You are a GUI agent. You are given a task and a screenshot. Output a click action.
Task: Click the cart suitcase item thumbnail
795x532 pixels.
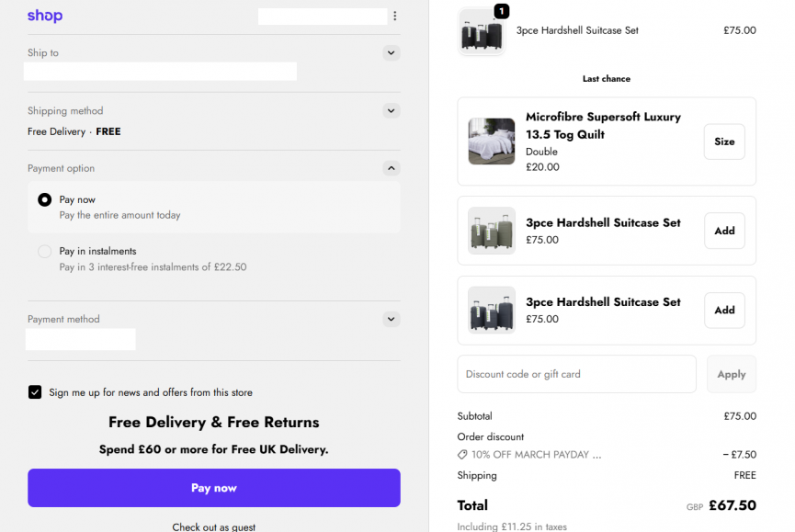(x=482, y=31)
